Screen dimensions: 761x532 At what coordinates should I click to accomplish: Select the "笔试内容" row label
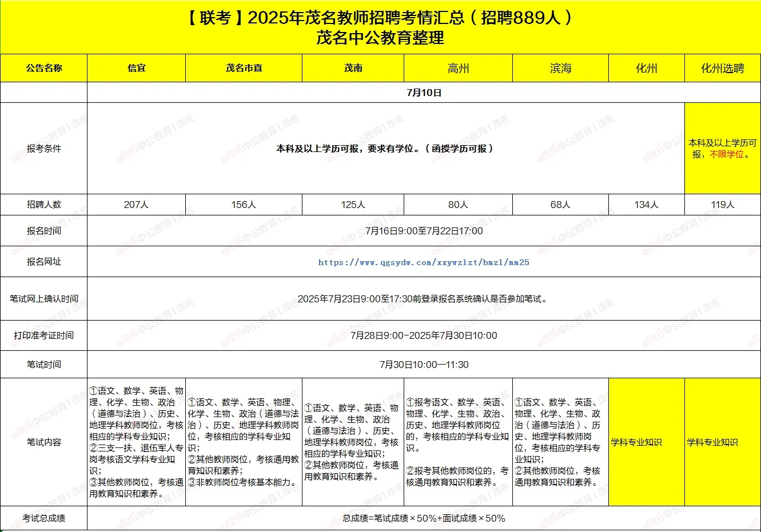coord(44,442)
